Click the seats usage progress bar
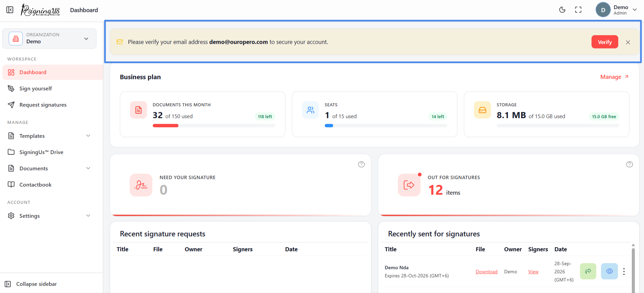 [386, 126]
